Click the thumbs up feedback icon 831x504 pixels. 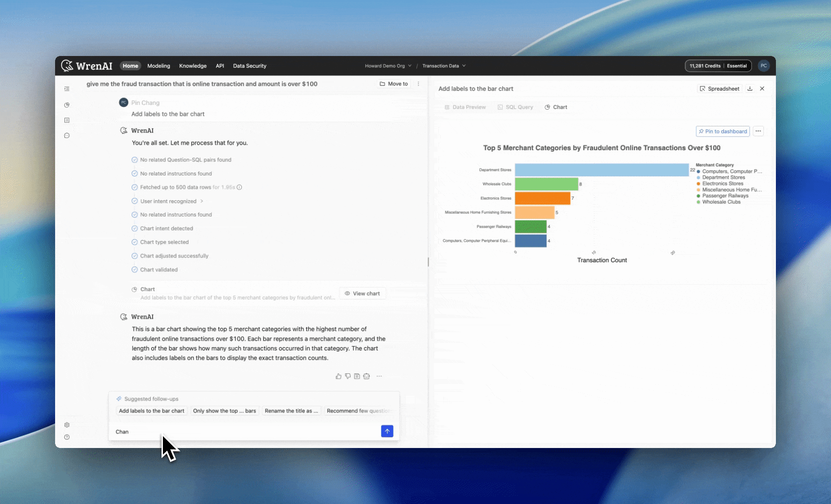[338, 376]
